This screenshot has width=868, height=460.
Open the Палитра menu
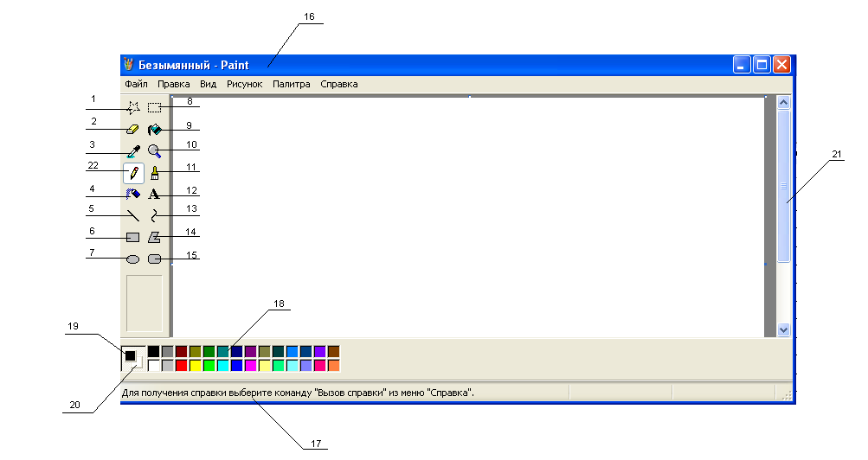(291, 84)
